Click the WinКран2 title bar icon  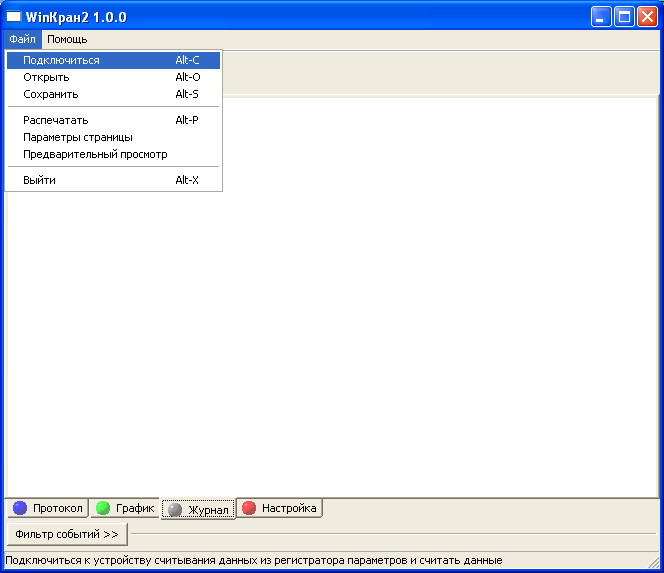14,17
